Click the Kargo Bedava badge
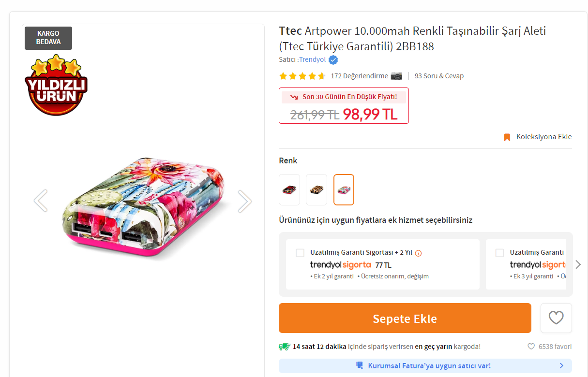 point(48,38)
